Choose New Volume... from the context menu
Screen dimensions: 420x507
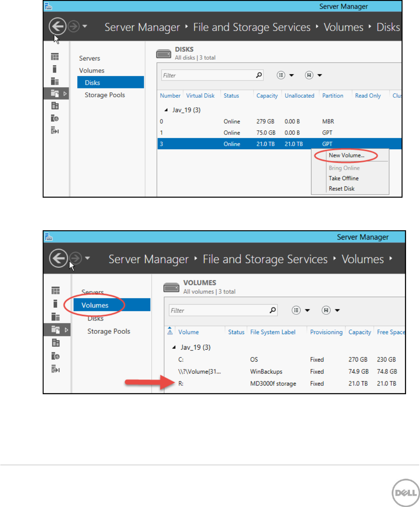[346, 155]
